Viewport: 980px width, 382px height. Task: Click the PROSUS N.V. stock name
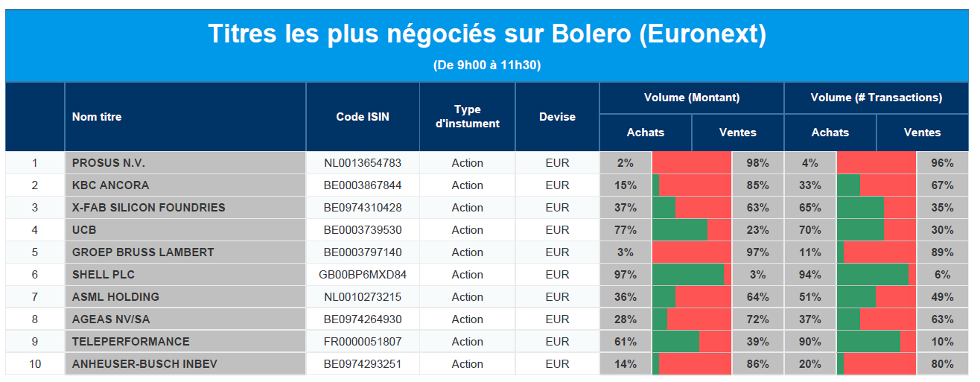point(109,163)
